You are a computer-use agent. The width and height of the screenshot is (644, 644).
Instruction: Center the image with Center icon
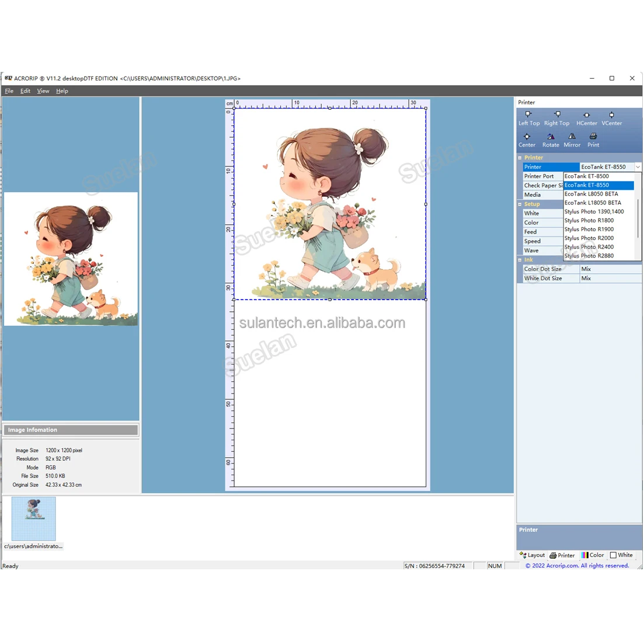click(x=527, y=140)
